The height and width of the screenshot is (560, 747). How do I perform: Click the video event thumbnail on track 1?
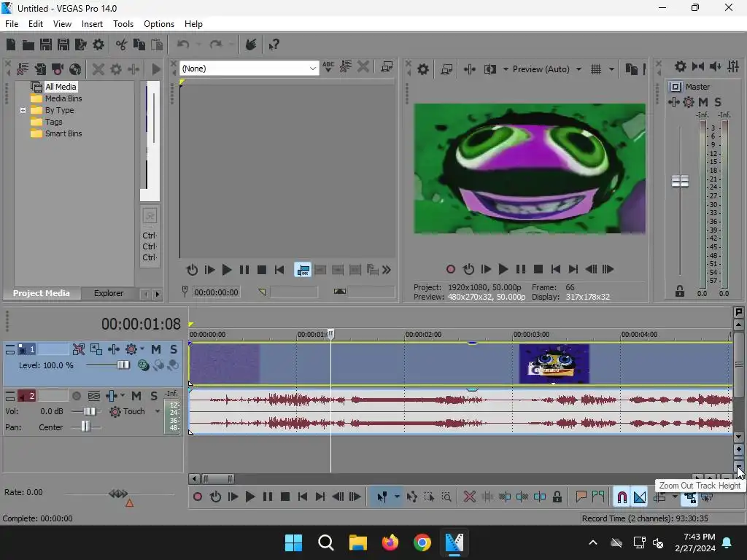coord(554,364)
